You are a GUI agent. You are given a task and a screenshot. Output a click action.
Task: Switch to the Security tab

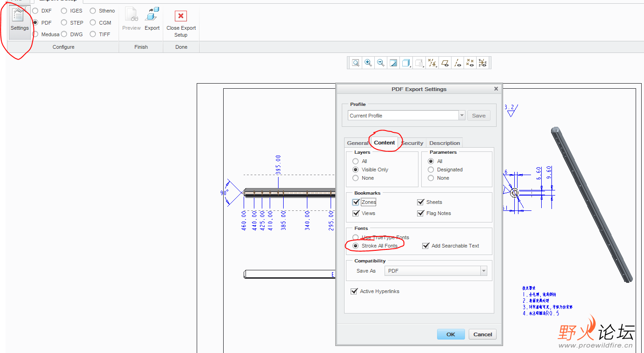coord(412,143)
